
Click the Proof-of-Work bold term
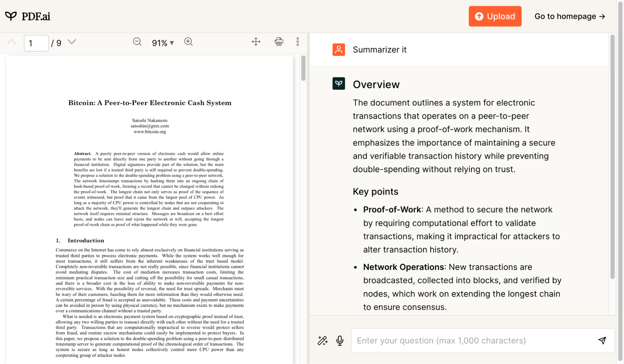point(392,209)
